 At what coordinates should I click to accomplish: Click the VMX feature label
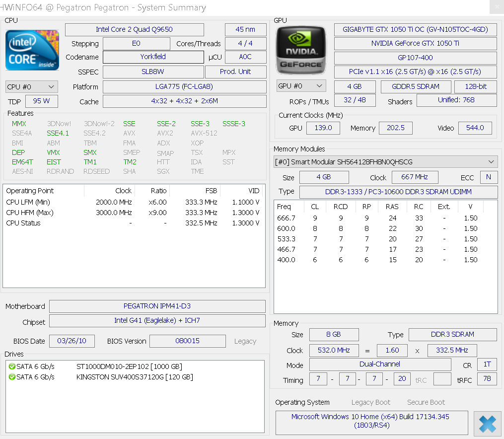coord(53,152)
